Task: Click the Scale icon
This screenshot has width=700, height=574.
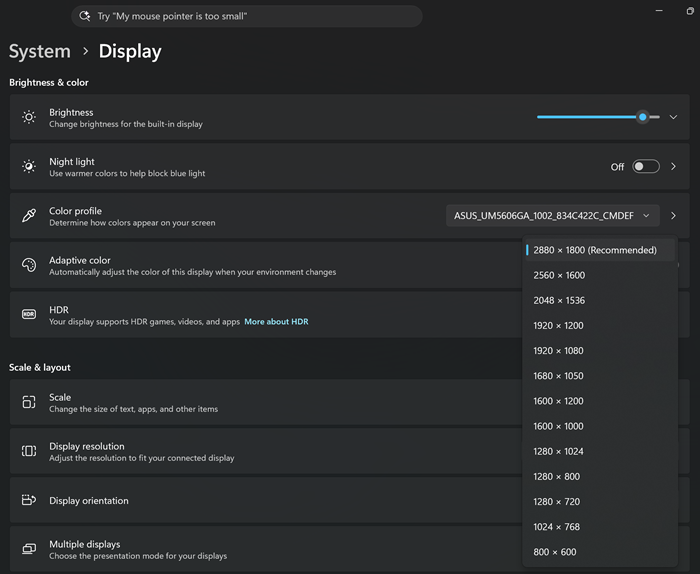Action: (29, 402)
